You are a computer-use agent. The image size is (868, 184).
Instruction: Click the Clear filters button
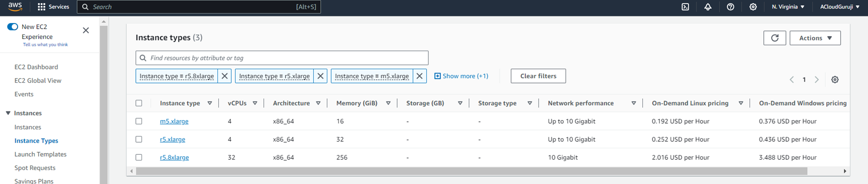point(538,76)
